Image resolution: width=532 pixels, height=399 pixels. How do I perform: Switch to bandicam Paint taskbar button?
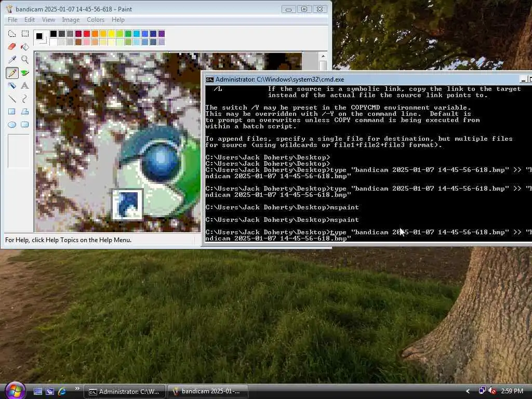207,392
